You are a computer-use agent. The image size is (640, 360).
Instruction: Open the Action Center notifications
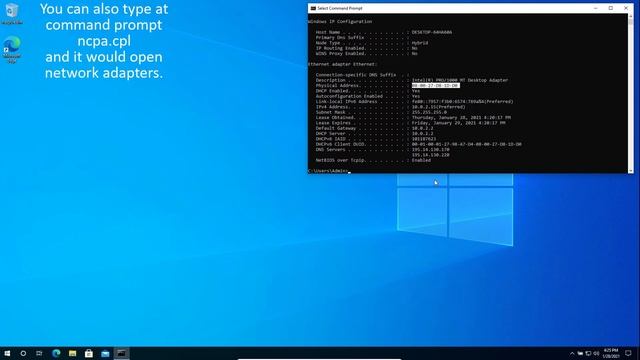(628, 353)
